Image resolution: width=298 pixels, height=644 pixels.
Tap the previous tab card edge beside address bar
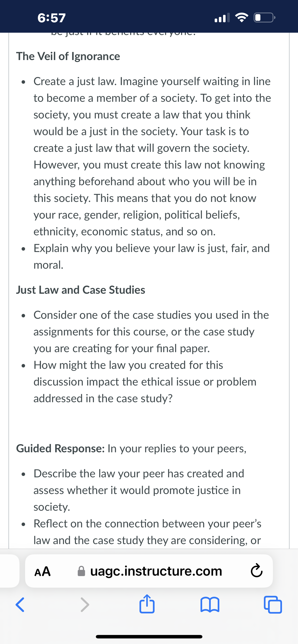(x=10, y=571)
